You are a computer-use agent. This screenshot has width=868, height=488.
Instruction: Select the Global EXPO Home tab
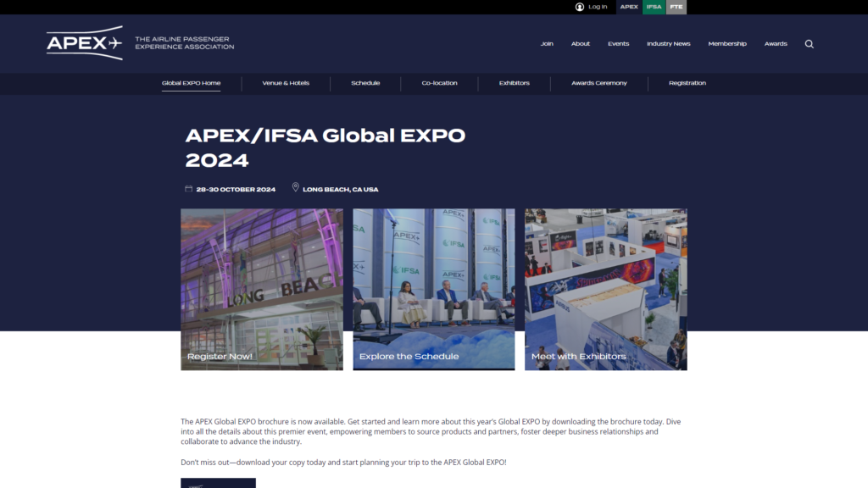click(191, 83)
